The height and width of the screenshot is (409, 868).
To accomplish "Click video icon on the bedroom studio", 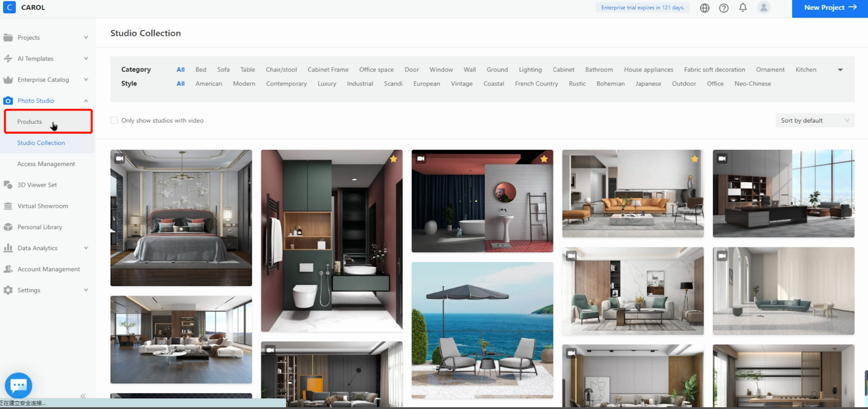I will coord(120,159).
